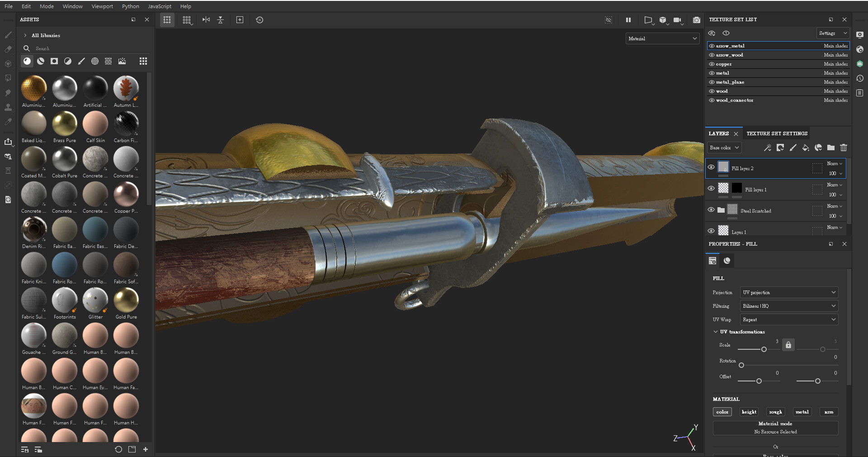
Task: Click the Add effect magic wand icon
Action: (x=767, y=148)
